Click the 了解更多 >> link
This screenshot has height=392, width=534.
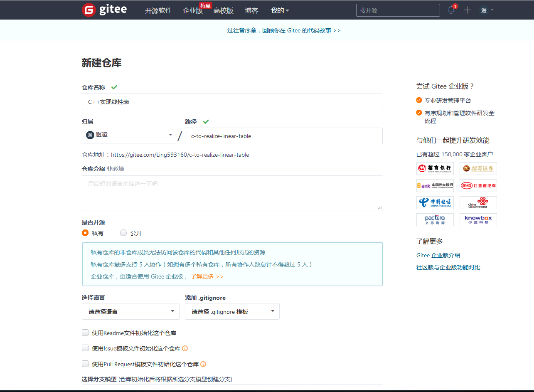click(207, 276)
